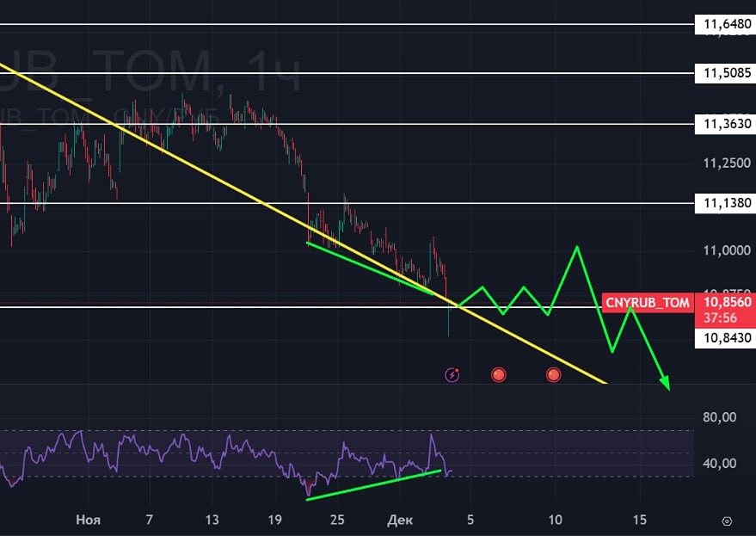Click the Ноя month label on time axis
Screen dimensions: 756x536
(x=89, y=520)
